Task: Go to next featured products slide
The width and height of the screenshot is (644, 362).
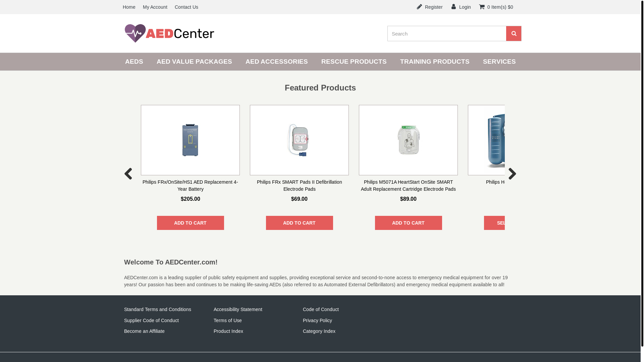Action: pos(512,174)
